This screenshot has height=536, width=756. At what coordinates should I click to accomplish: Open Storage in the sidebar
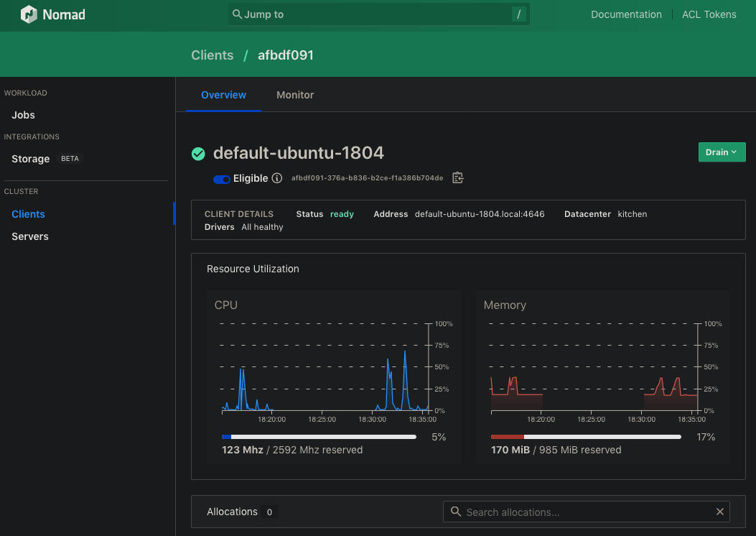[30, 159]
